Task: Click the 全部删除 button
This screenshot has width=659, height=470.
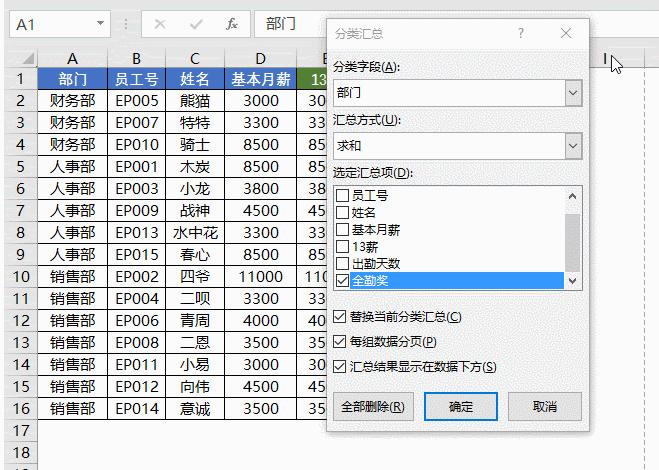Action: [373, 407]
